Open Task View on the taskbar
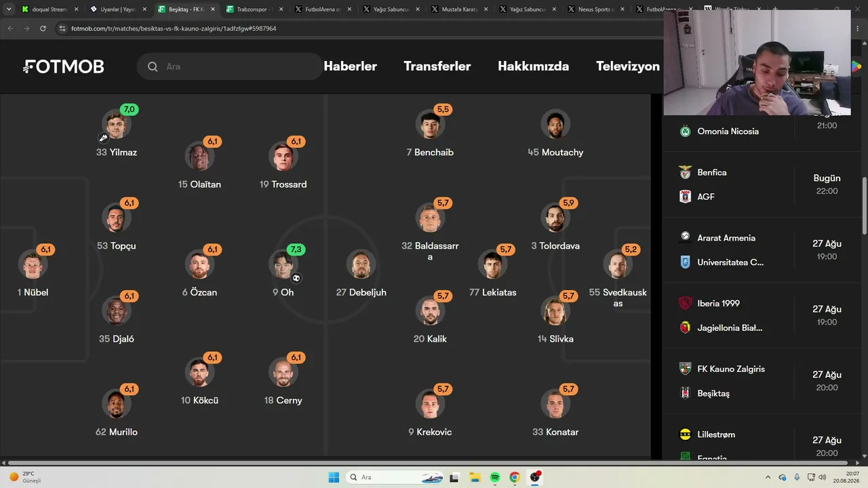Viewport: 868px width, 488px height. pyautogui.click(x=454, y=477)
